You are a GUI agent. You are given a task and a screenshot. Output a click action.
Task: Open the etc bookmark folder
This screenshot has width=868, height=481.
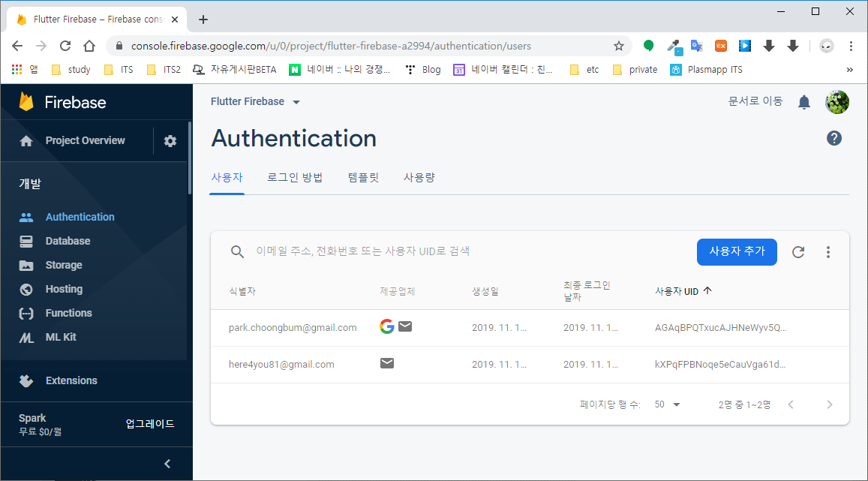[584, 69]
